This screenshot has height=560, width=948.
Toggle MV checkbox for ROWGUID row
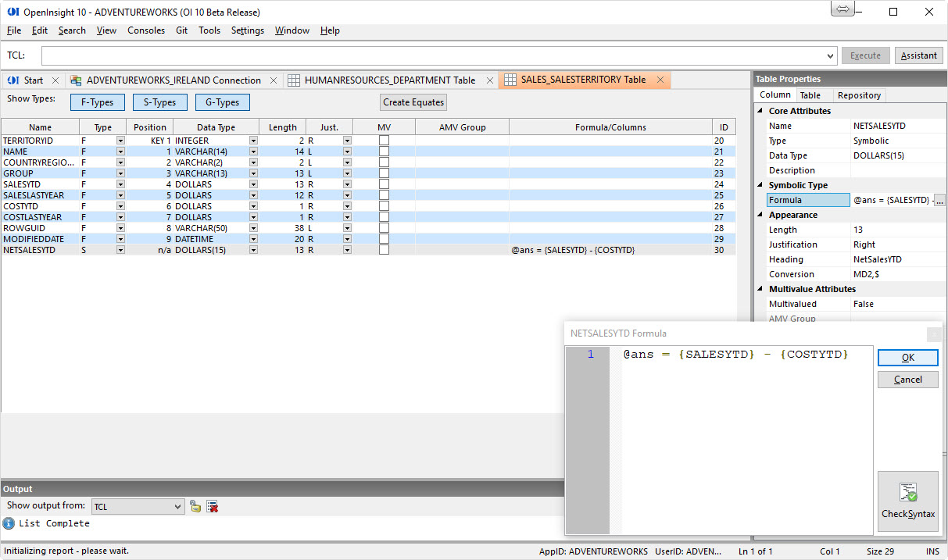[384, 228]
